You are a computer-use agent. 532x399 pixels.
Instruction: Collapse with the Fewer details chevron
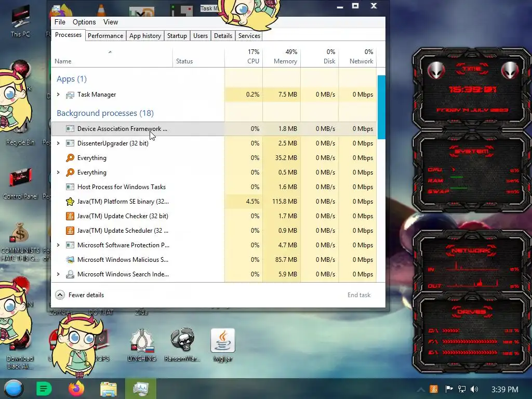point(60,295)
